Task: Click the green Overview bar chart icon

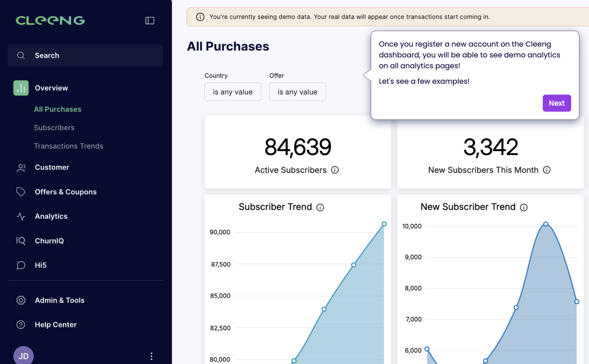Action: [x=21, y=88]
